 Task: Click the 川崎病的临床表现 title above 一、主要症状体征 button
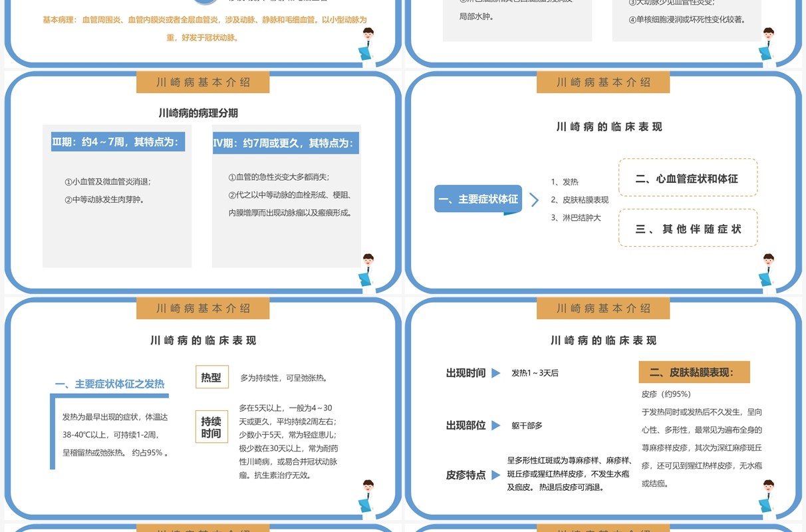pos(609,126)
